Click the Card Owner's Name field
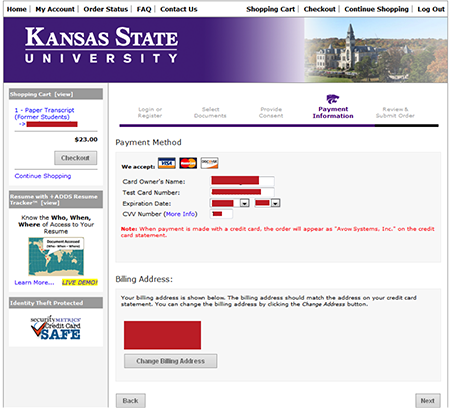Screen dimensions: 450x408 242,181
